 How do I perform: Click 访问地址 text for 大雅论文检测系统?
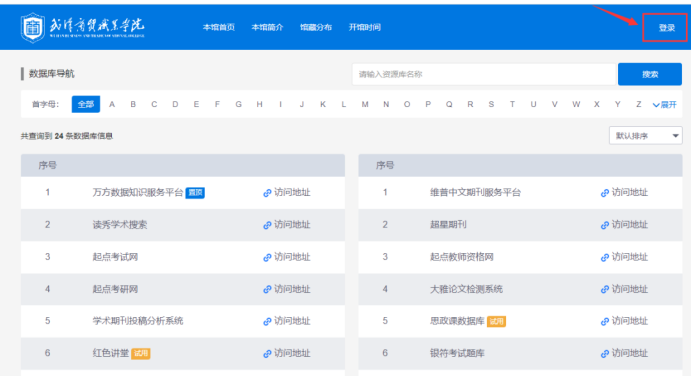click(x=630, y=289)
